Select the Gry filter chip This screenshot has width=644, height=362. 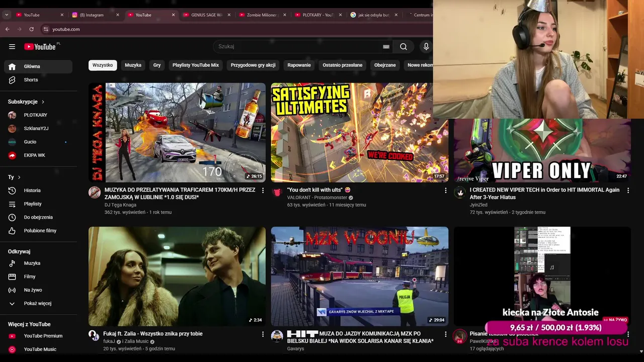(x=157, y=65)
